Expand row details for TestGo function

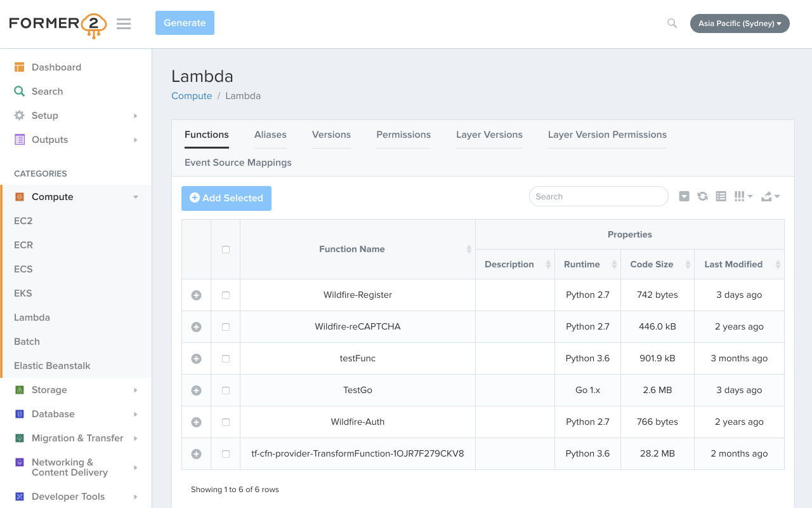[x=196, y=391]
